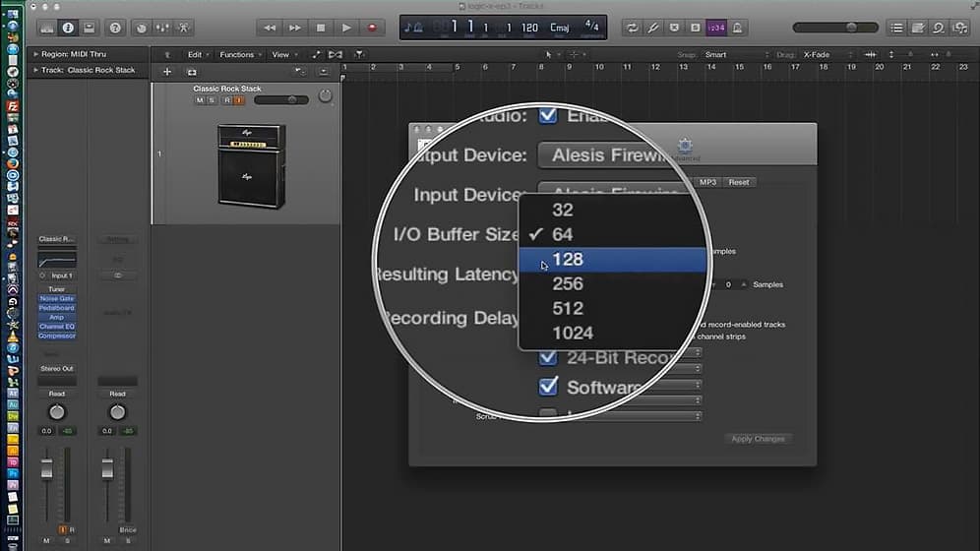Image resolution: width=980 pixels, height=551 pixels.
Task: Click the MP3 tab in Preferences window
Action: [x=707, y=182]
